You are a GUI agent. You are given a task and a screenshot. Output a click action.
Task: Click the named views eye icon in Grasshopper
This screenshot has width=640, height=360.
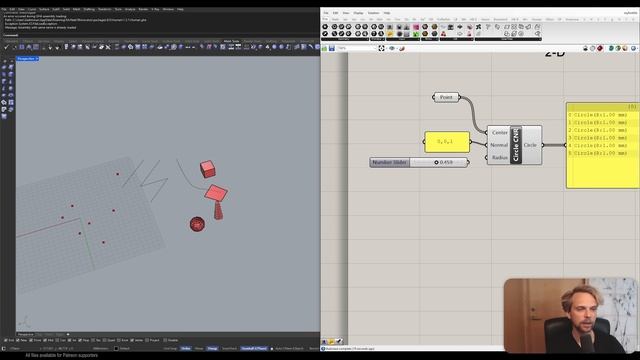pos(392,48)
